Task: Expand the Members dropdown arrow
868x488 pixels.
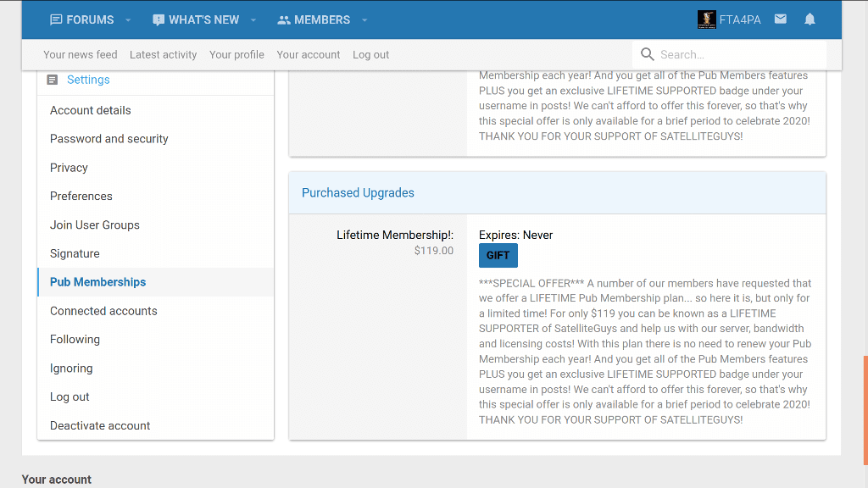Action: [364, 19]
